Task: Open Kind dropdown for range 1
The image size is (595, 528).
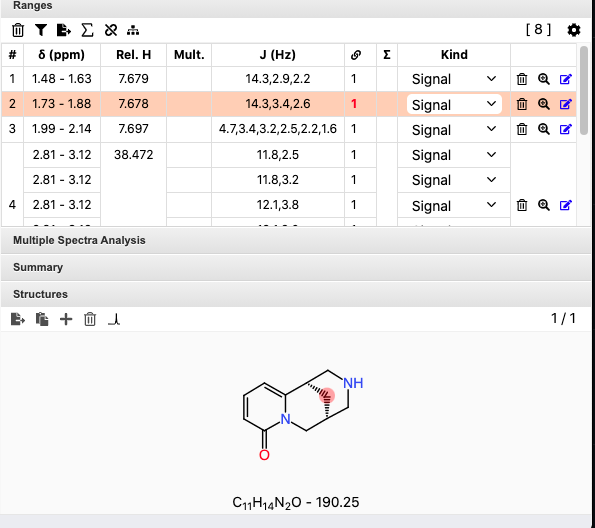Action: 454,79
